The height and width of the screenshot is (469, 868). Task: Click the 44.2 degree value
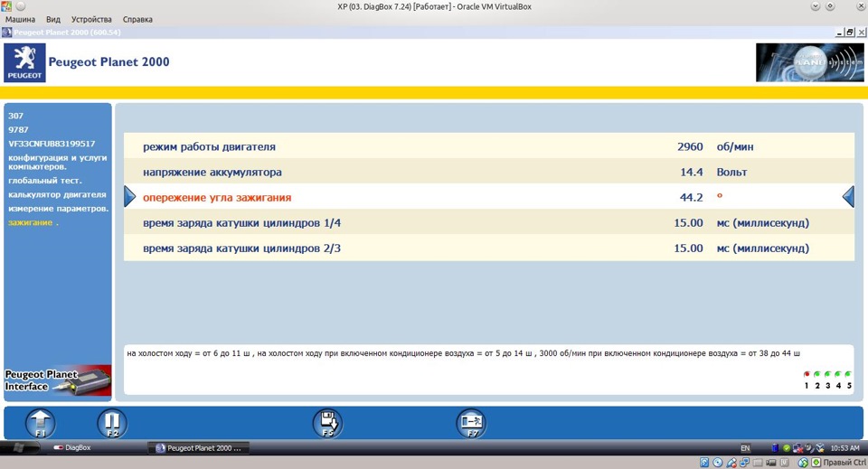point(691,197)
